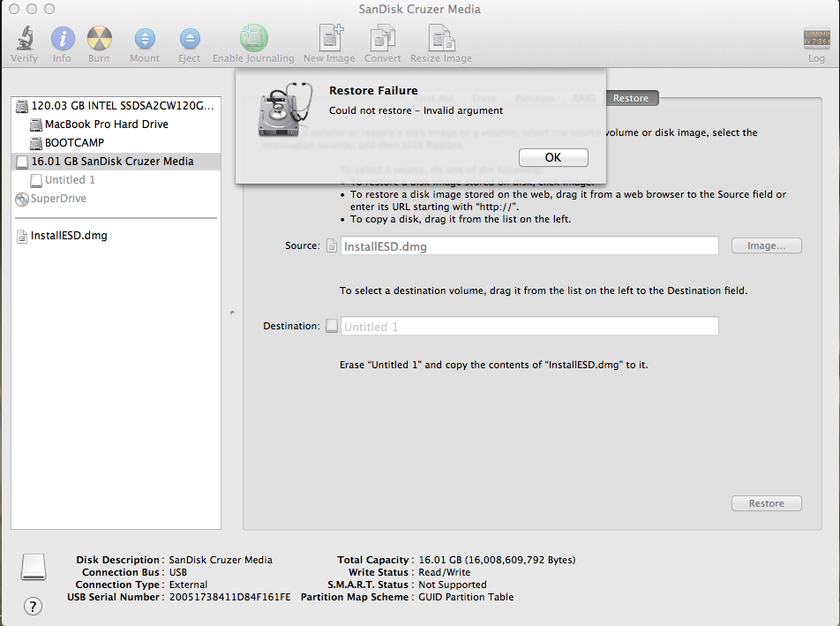Click the Verify microscope icon

[x=24, y=39]
